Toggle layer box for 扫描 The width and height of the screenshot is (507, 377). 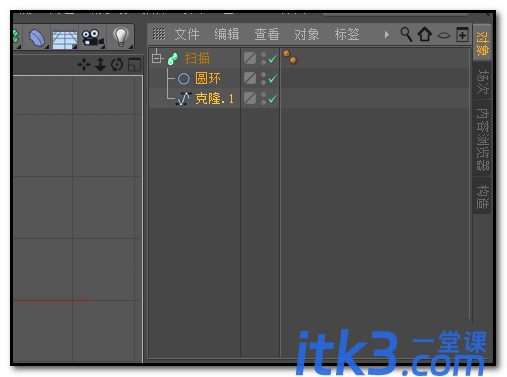coord(250,58)
